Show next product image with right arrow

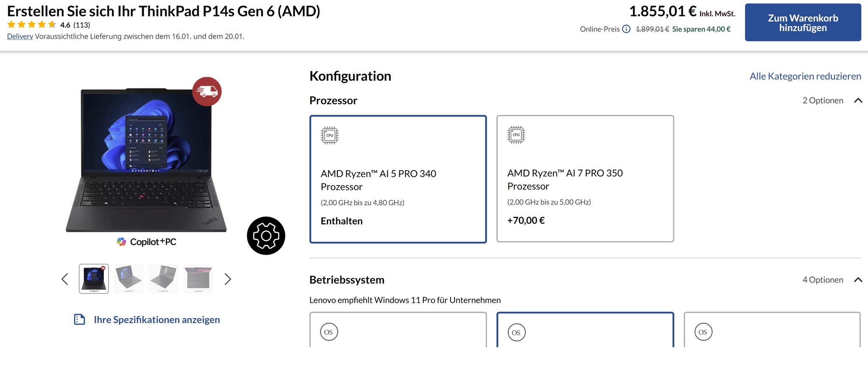(228, 279)
